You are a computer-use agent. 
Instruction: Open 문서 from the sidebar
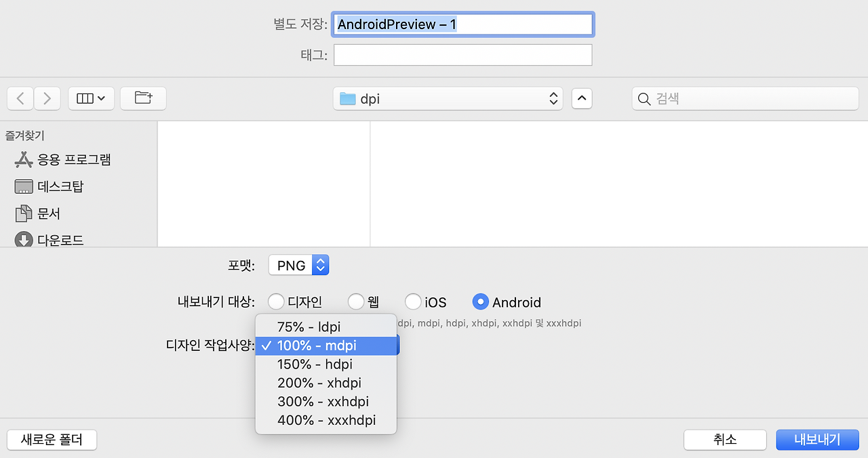(45, 213)
